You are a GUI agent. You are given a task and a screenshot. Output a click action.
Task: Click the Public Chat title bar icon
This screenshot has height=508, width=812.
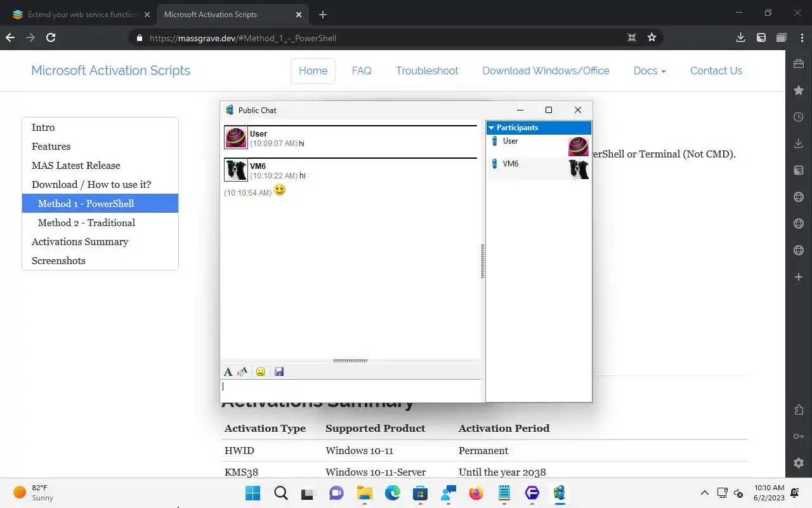click(x=230, y=110)
